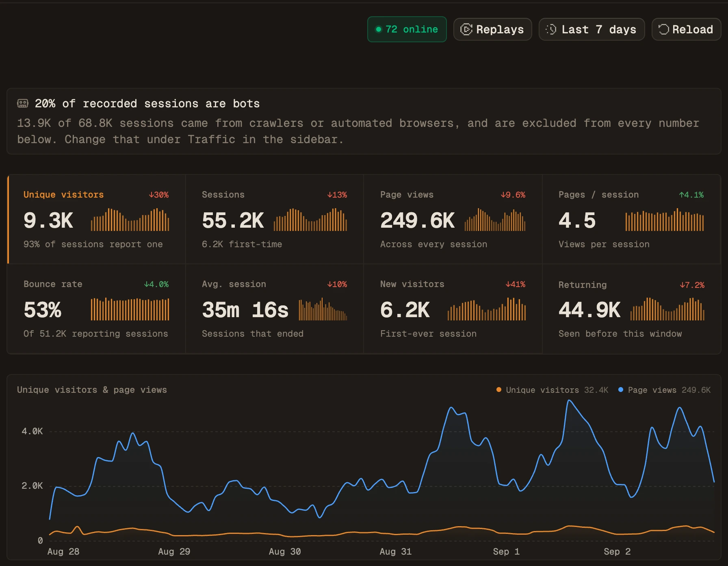Click the 44.9K returning value
This screenshot has height=566, width=728.
589,310
